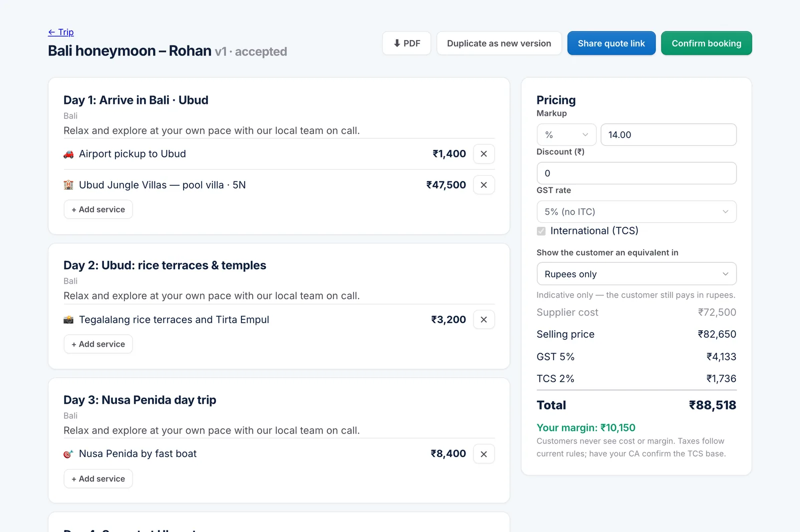Screen dimensions: 800x532
Task: Click the Total ₹88,518 amount
Action: tap(712, 405)
